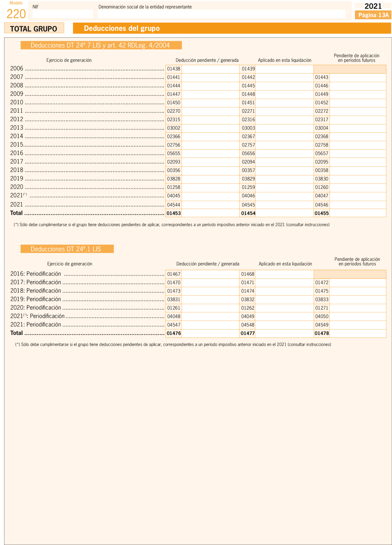The height and width of the screenshot is (545, 392).
Task: Select field 01259 applied for 2020
Action: (284, 187)
